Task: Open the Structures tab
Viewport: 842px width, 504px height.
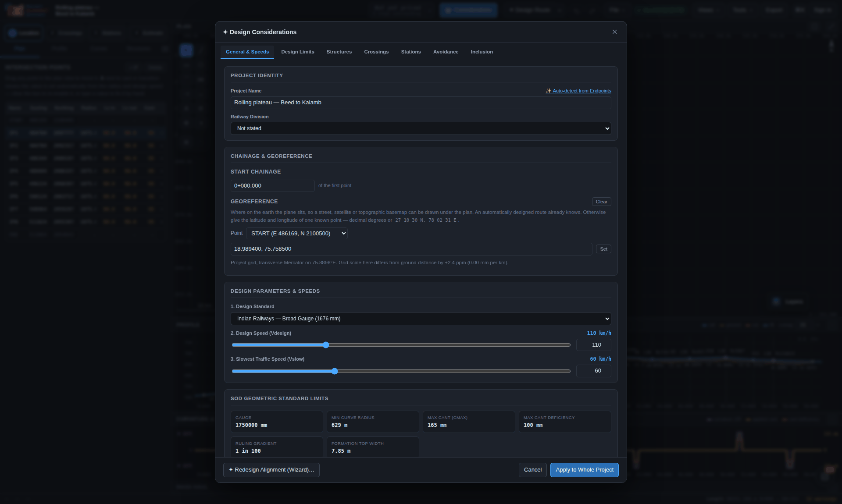Action: coord(339,52)
